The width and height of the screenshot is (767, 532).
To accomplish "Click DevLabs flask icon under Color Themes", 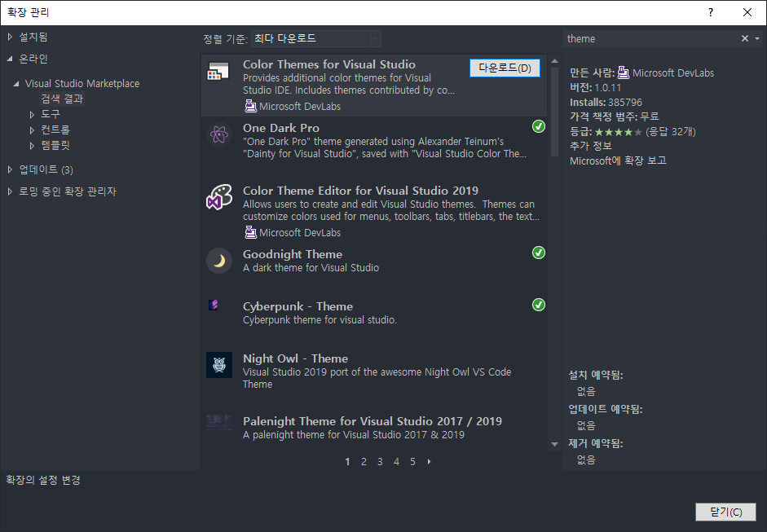I will [x=250, y=106].
